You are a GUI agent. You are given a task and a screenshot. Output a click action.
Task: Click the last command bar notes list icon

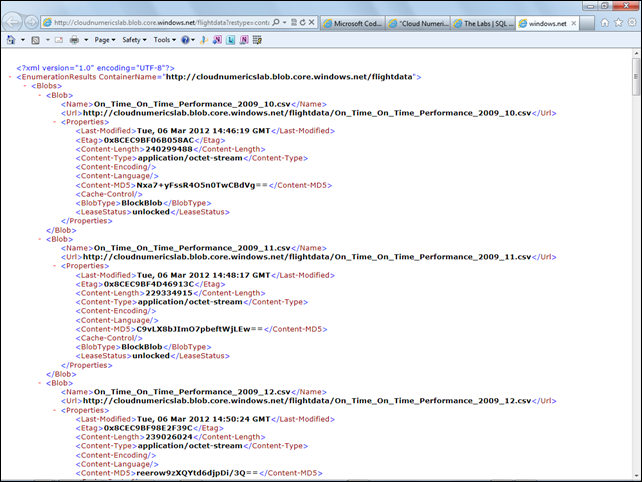point(257,40)
